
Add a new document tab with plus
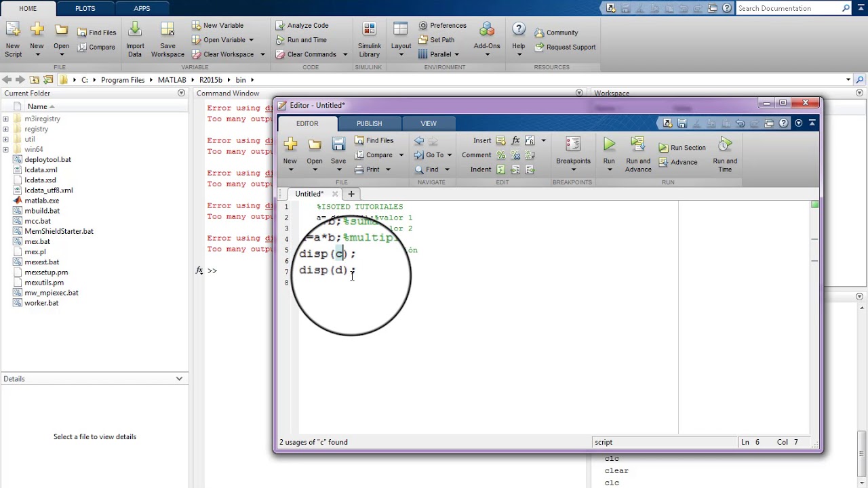click(351, 194)
